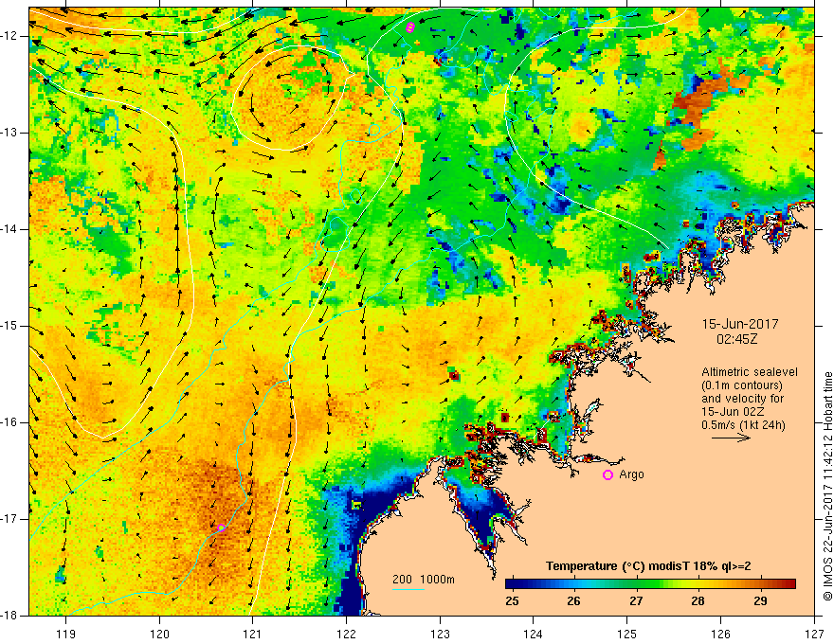Click the Argo float marker near 12°S
The width and height of the screenshot is (834, 644).
[409, 27]
